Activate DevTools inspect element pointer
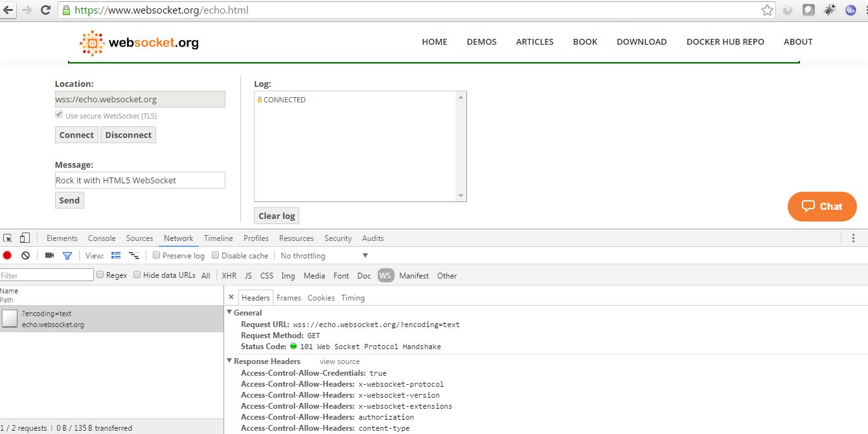This screenshot has height=434, width=868. [x=8, y=238]
